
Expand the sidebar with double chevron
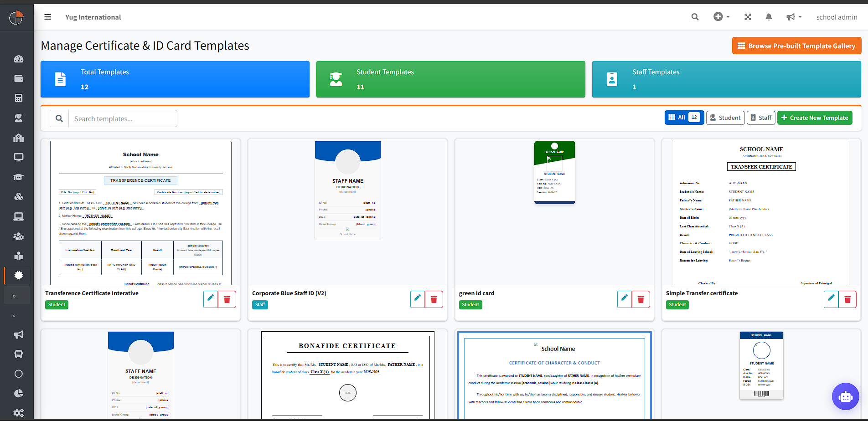pyautogui.click(x=14, y=296)
